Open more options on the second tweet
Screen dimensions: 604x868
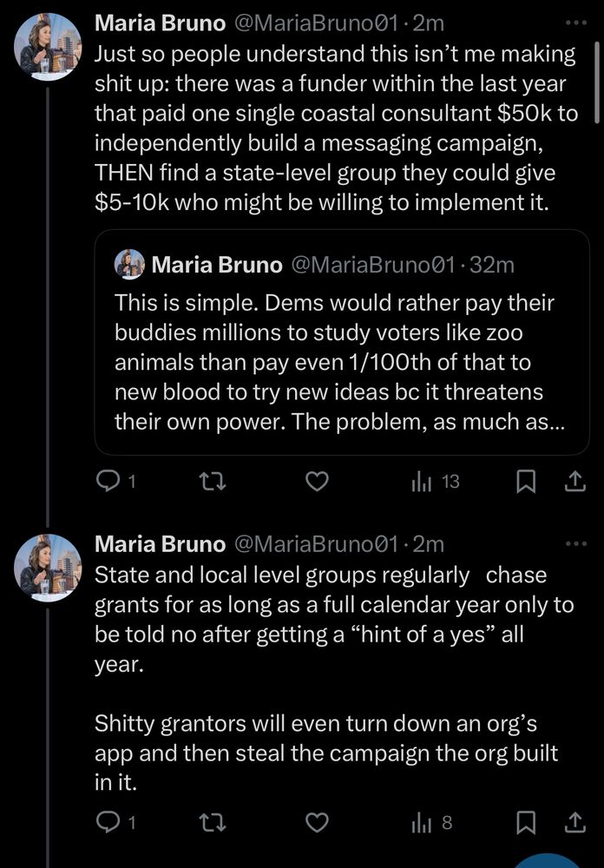(x=575, y=544)
